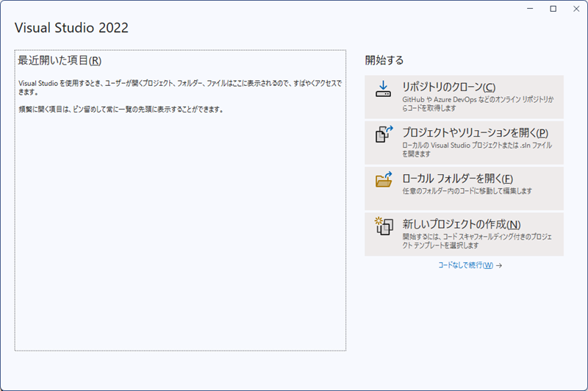Viewport: 588px width, 391px height.
Task: Click the open project or solution icon
Action: click(384, 134)
